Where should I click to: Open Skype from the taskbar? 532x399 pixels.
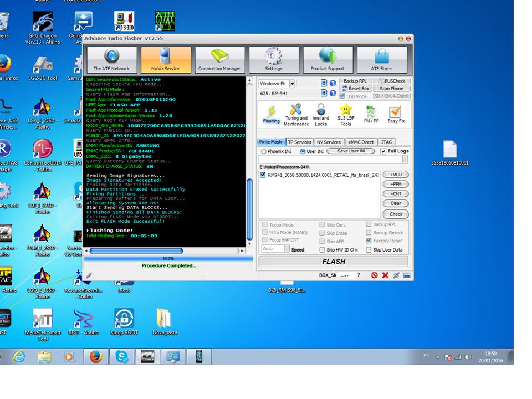(x=122, y=356)
